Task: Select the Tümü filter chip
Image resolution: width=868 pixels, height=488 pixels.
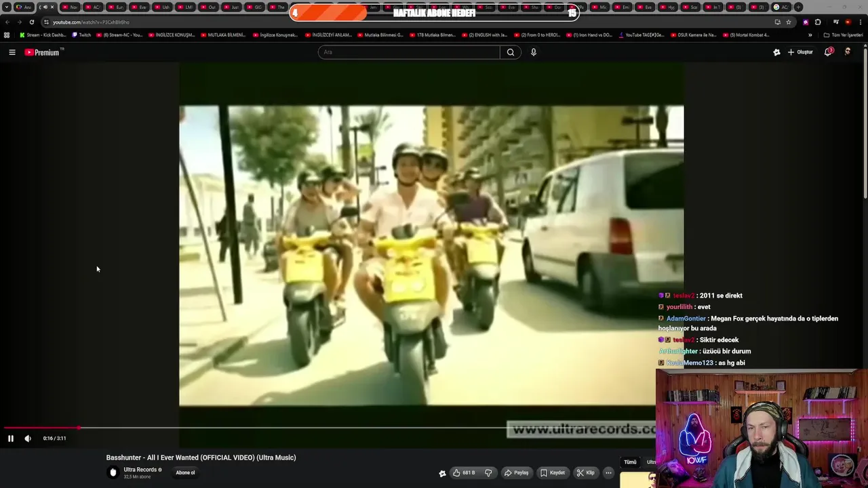Action: [x=630, y=462]
